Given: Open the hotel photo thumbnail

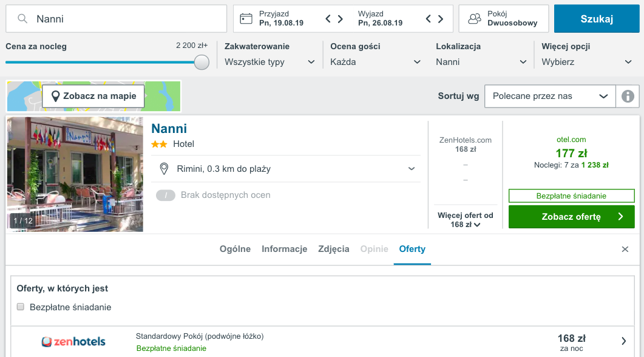Looking at the screenshot, I should click(75, 174).
